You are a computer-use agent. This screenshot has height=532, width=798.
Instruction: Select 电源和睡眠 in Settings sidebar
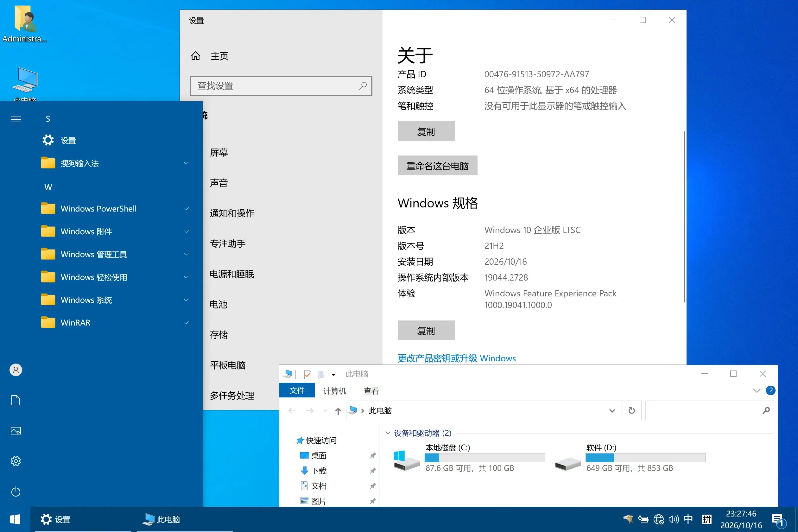pos(232,274)
